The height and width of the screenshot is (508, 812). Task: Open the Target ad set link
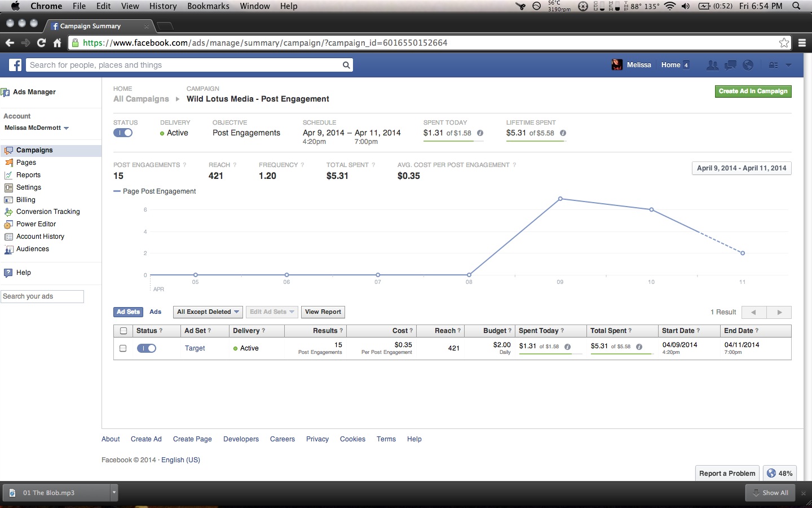(x=195, y=348)
